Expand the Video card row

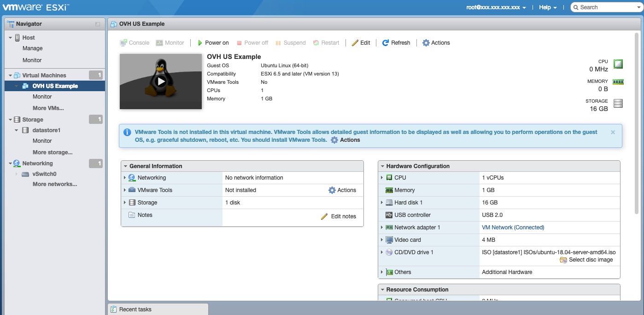[381, 240]
